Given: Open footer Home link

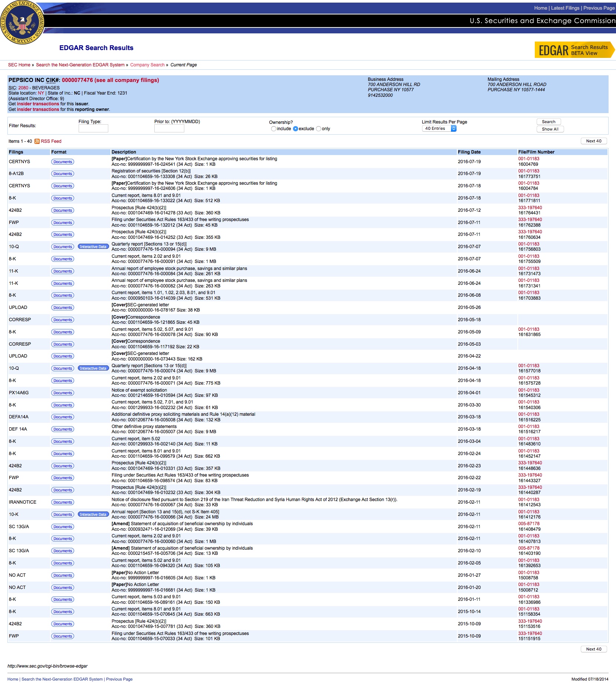Looking at the screenshot, I should [13, 679].
